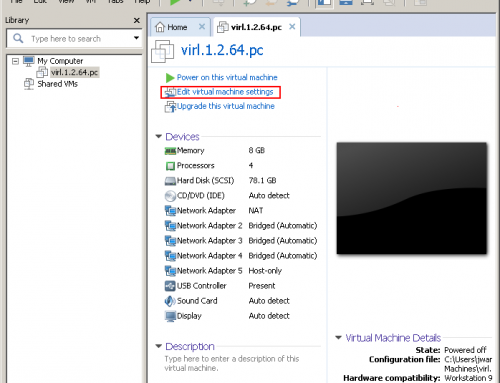This screenshot has width=500, height=383.
Task: Open Network Adapter 3 entry
Action: pyautogui.click(x=209, y=241)
